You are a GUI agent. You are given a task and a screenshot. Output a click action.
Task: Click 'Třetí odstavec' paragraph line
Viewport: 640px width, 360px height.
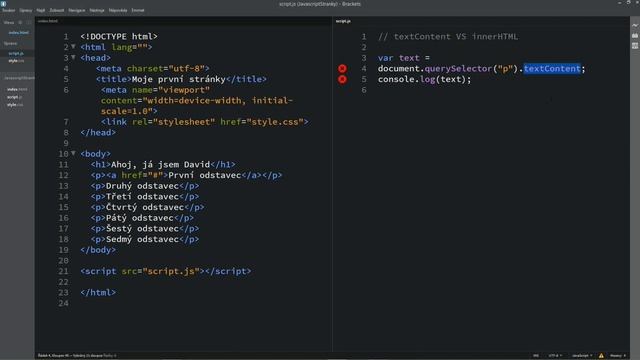(x=145, y=196)
